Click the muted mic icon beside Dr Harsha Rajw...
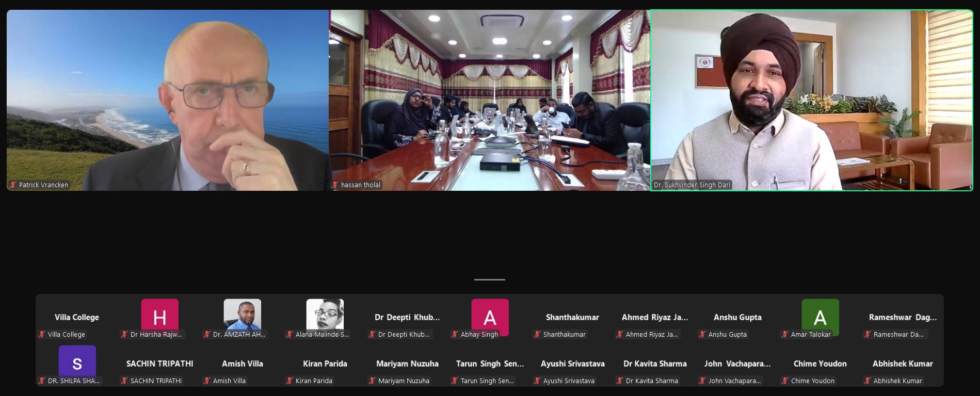This screenshot has width=980, height=396. [x=124, y=334]
